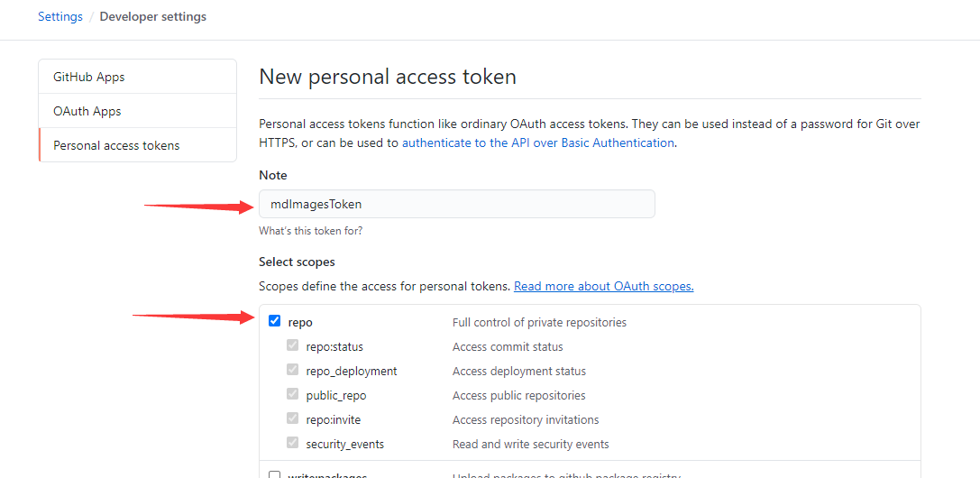This screenshot has width=980, height=478.
Task: Toggle the repo_deployment checkbox
Action: pyautogui.click(x=292, y=370)
